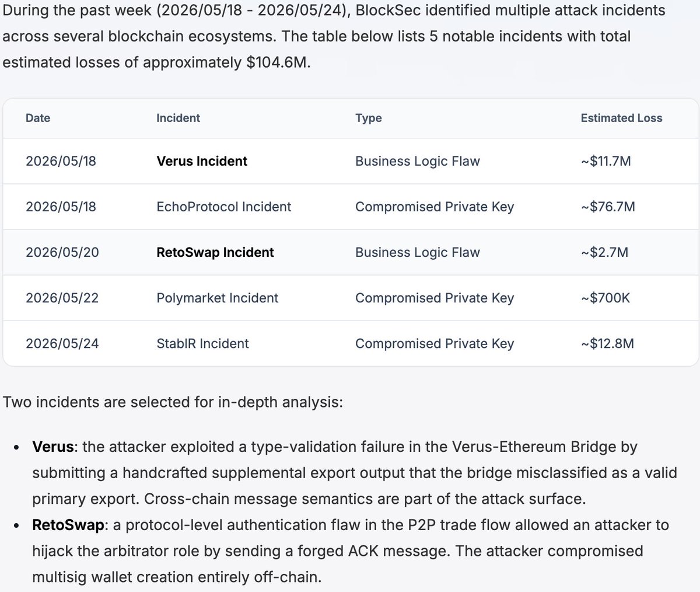Image resolution: width=700 pixels, height=592 pixels.
Task: Click the Incident column header
Action: point(178,118)
